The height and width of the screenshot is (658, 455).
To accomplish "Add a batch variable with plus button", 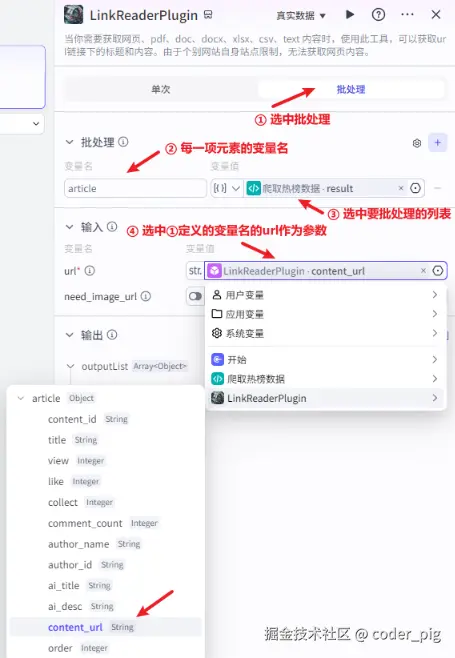I will pyautogui.click(x=437, y=143).
